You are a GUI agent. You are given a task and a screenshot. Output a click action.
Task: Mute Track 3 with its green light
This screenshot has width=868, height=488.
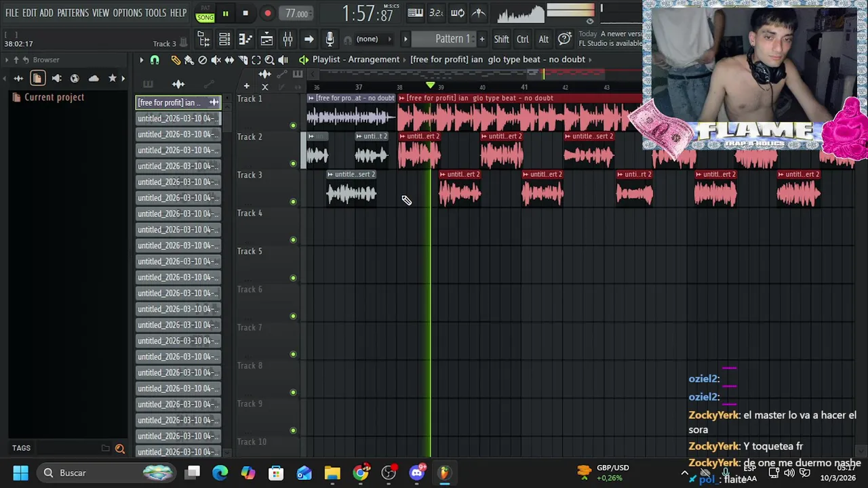pyautogui.click(x=293, y=201)
